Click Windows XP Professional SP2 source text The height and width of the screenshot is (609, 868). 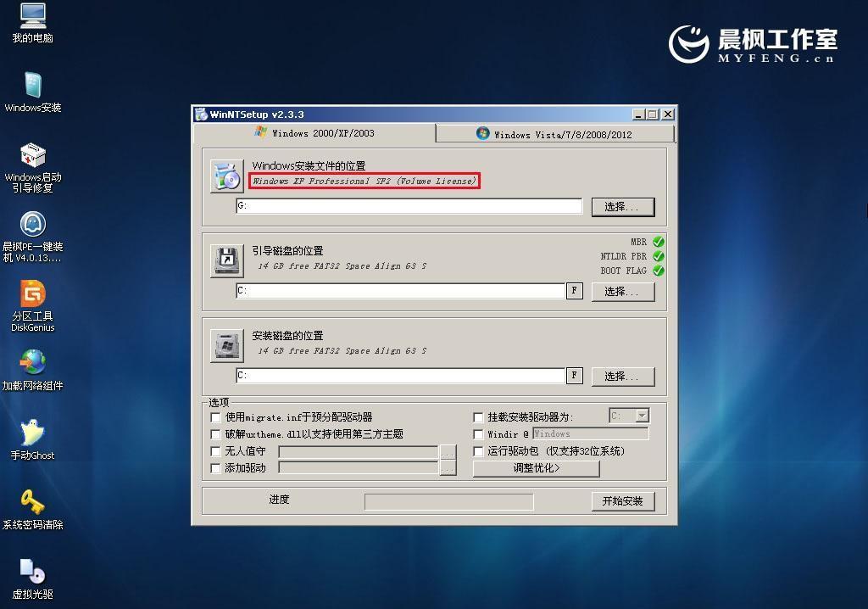[364, 181]
